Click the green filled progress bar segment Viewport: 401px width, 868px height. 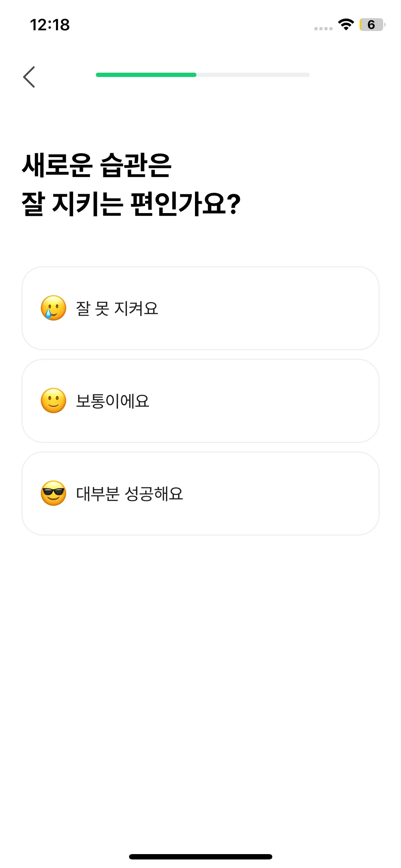[x=146, y=75]
